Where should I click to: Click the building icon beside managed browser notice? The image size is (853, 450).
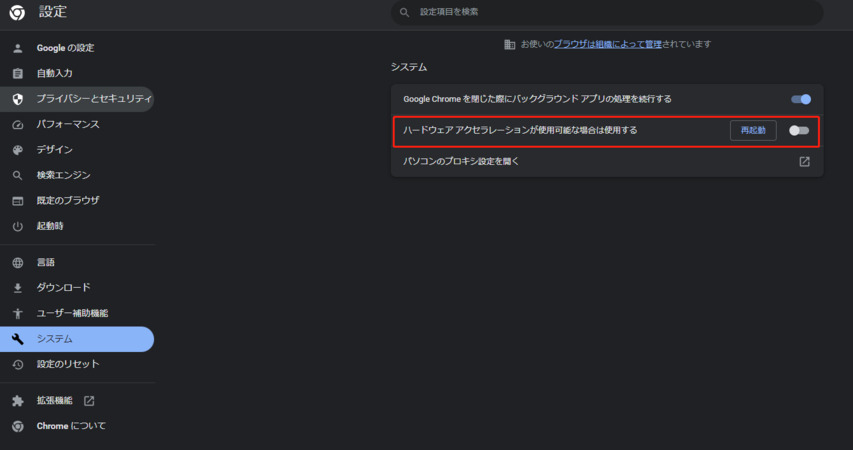(x=509, y=44)
